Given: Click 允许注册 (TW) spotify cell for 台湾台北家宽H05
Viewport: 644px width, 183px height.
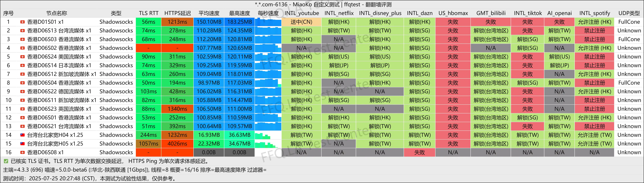Looking at the screenshot, I should tap(594, 144).
